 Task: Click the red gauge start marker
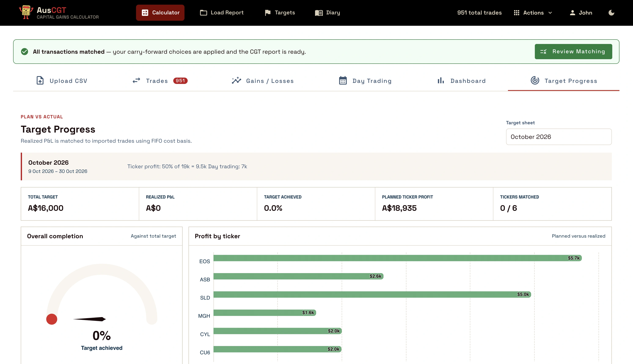[52, 319]
